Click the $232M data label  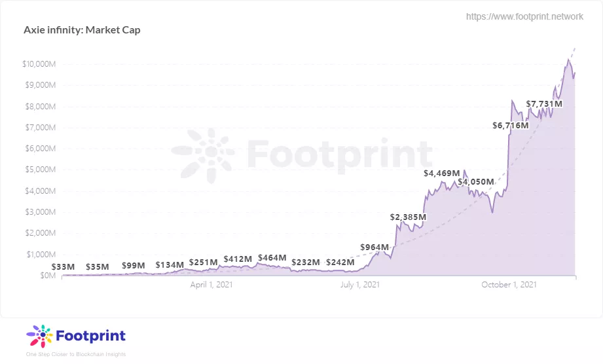point(306,262)
